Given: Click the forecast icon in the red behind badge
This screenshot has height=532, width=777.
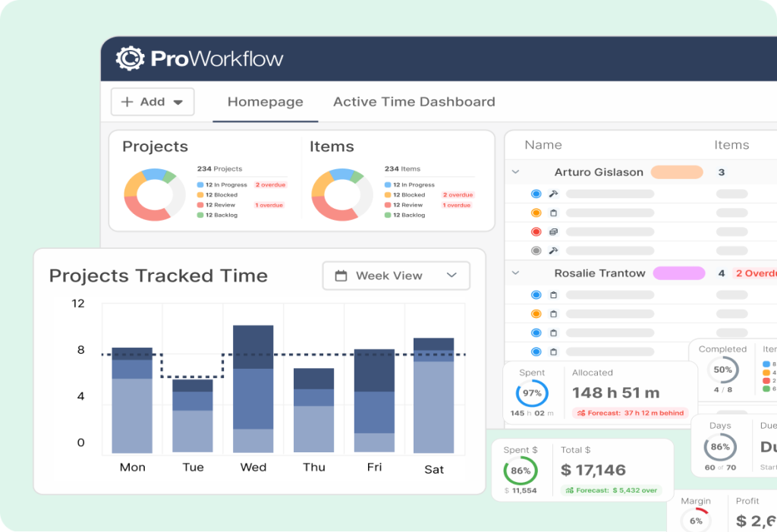Looking at the screenshot, I should click(581, 414).
